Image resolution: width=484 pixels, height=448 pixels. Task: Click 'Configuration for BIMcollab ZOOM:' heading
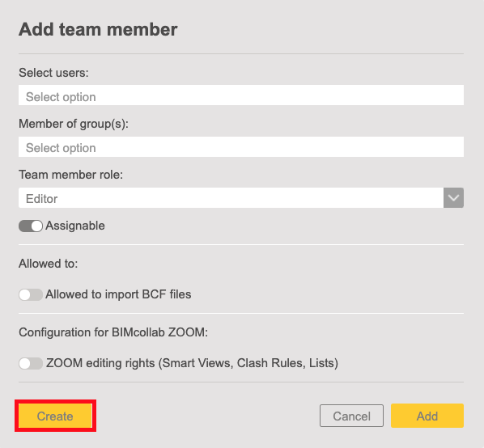click(x=113, y=332)
